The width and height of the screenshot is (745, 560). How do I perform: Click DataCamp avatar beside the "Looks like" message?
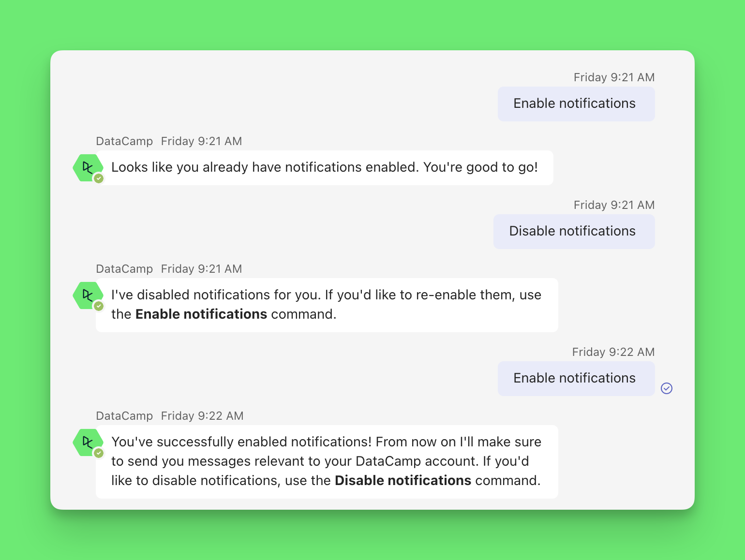click(x=87, y=168)
